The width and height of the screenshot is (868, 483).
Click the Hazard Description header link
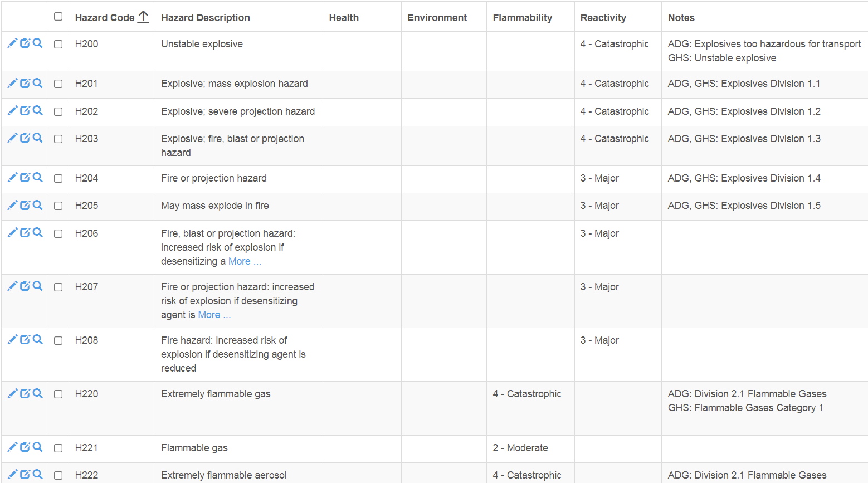pyautogui.click(x=205, y=18)
